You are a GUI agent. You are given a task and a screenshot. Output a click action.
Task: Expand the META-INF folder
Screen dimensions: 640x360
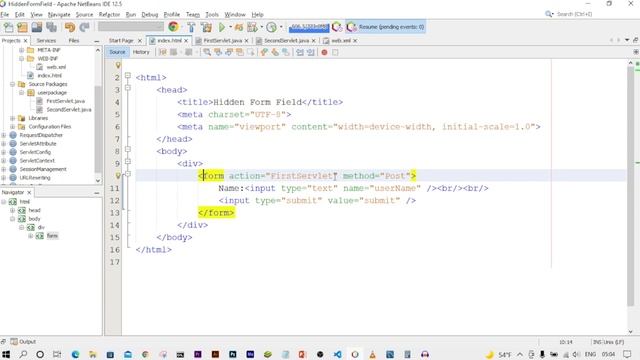point(21,50)
